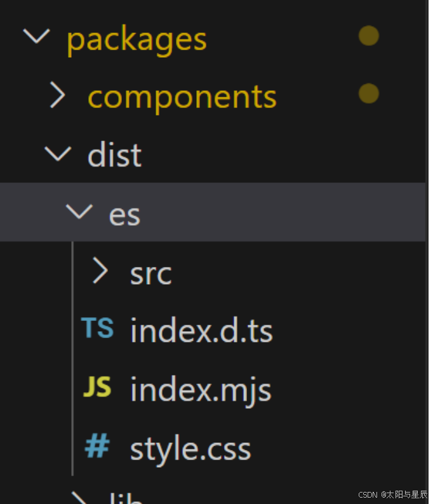Image resolution: width=433 pixels, height=504 pixels.
Task: Select the es folder row
Action: [213, 212]
